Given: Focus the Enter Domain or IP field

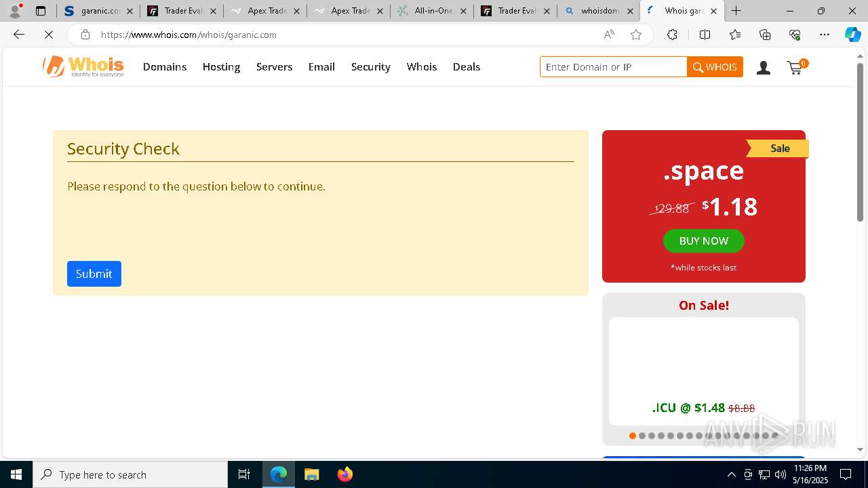Looking at the screenshot, I should [614, 67].
